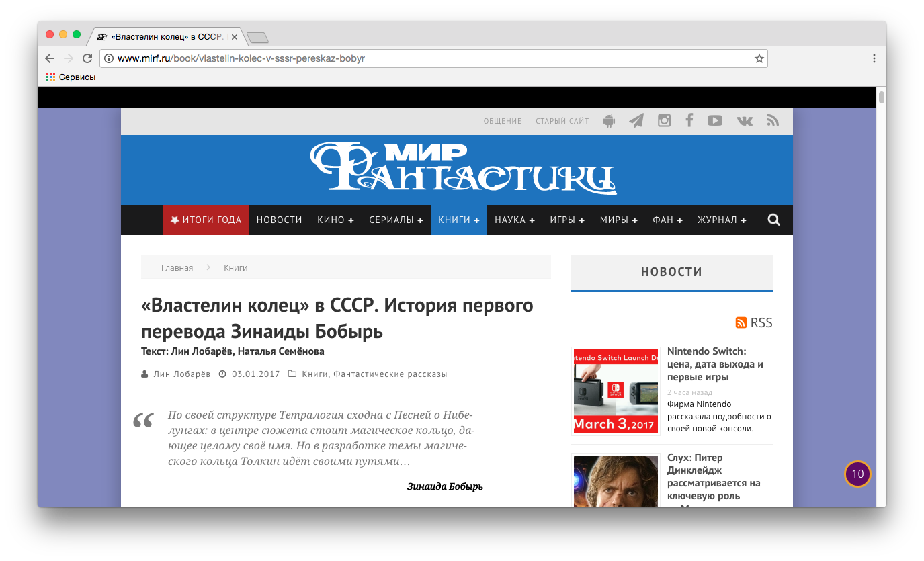Open the Android app icon link
924x561 pixels.
point(610,121)
